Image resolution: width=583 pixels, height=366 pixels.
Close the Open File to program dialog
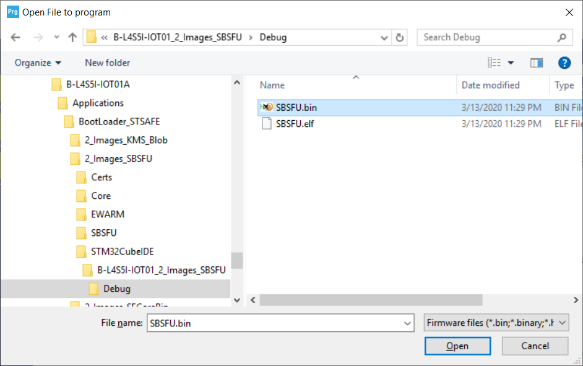[x=569, y=12]
